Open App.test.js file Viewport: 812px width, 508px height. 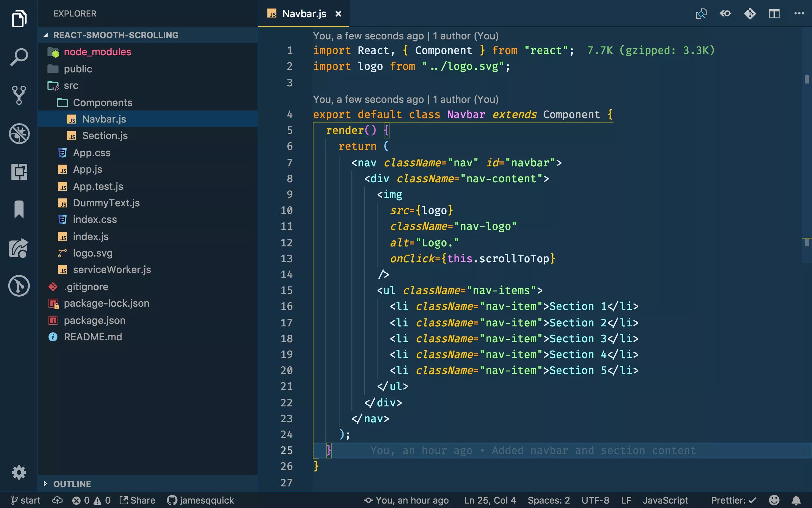tap(147, 186)
